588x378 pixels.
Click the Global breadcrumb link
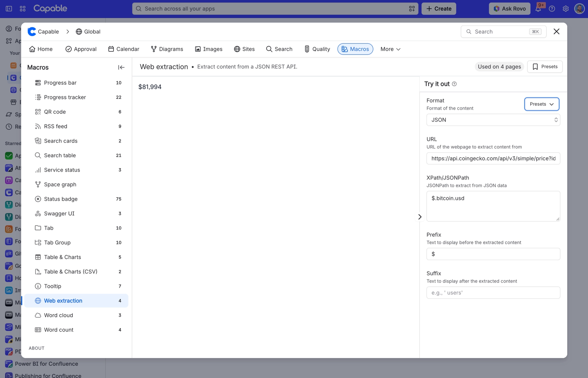coord(88,31)
